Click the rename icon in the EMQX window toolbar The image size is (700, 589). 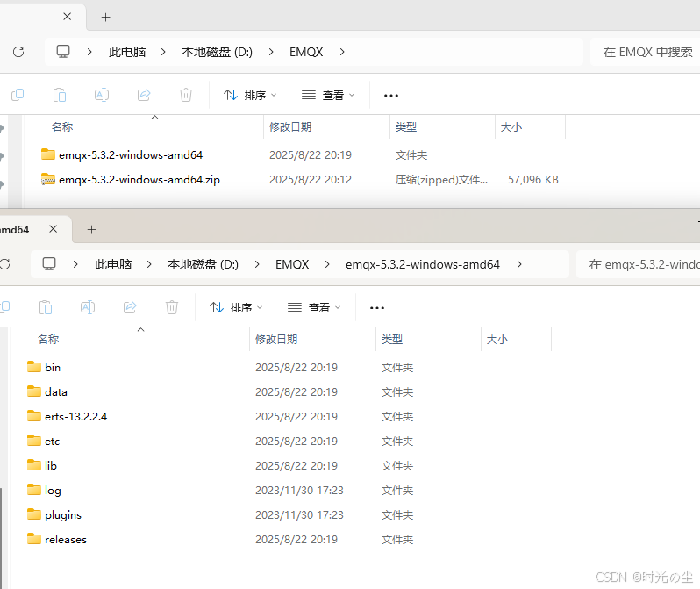[102, 95]
